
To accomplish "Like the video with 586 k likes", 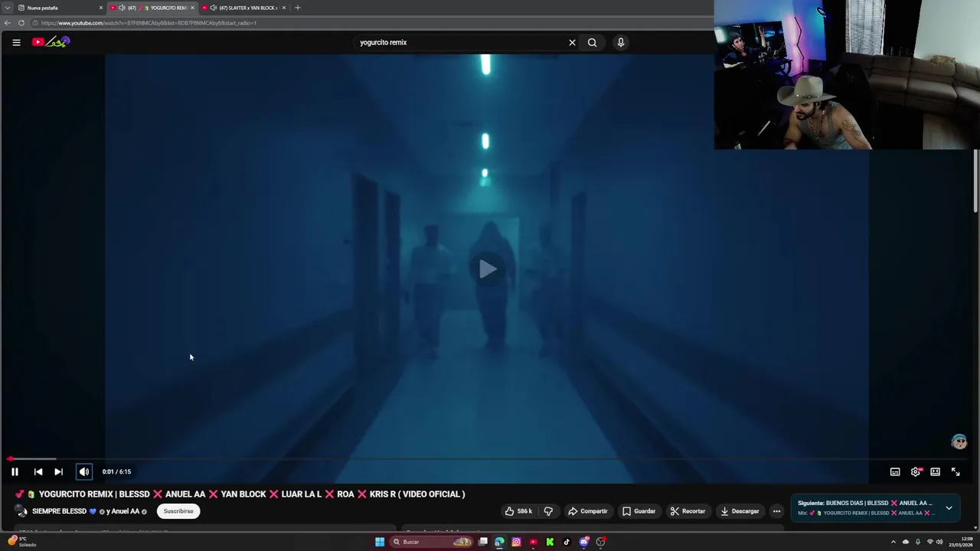I will click(x=518, y=511).
